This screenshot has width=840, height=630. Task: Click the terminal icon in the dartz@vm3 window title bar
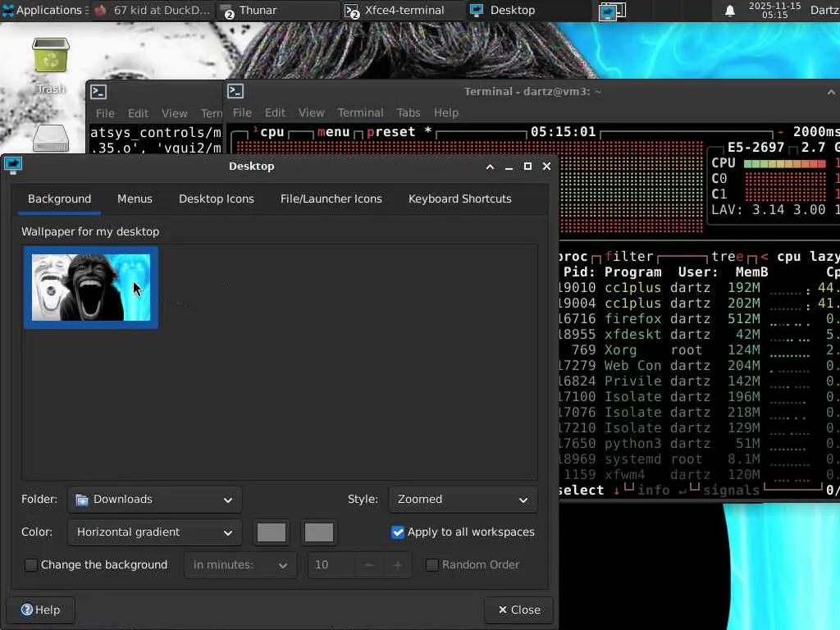(235, 92)
